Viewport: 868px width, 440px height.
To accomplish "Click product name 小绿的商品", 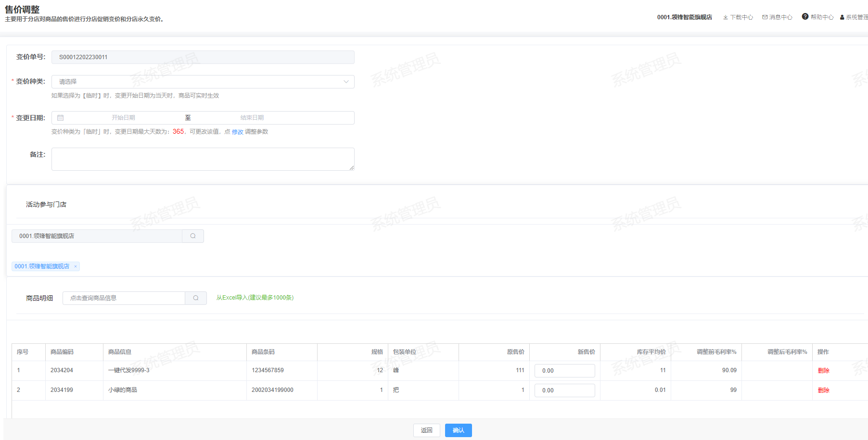I will coord(123,390).
